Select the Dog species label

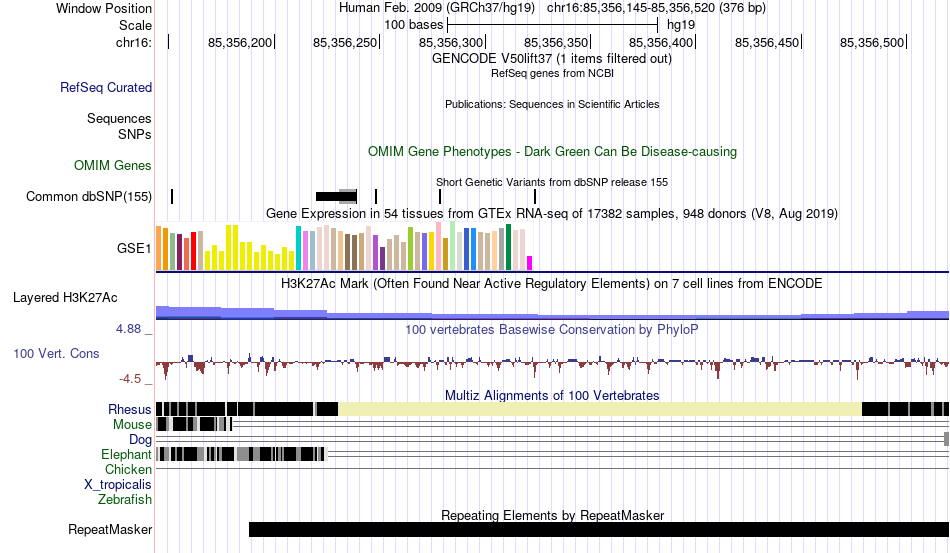click(140, 440)
